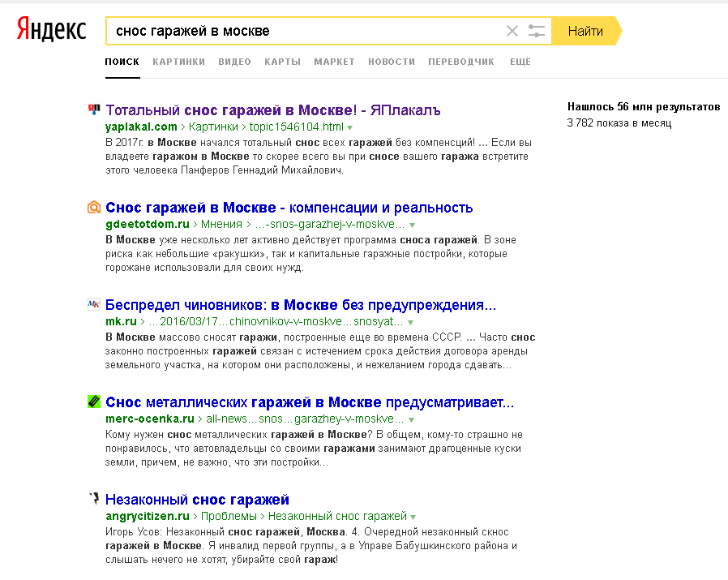
Task: Click topic1546104.html breadcrumb link
Action: [x=296, y=127]
